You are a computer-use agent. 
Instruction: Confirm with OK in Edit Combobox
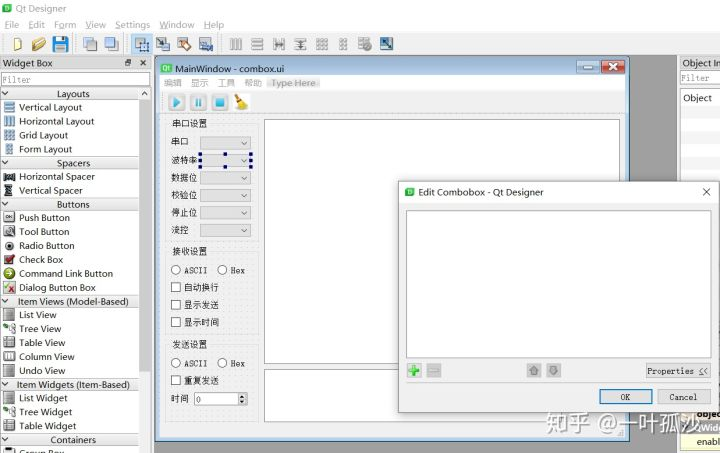[x=625, y=397]
